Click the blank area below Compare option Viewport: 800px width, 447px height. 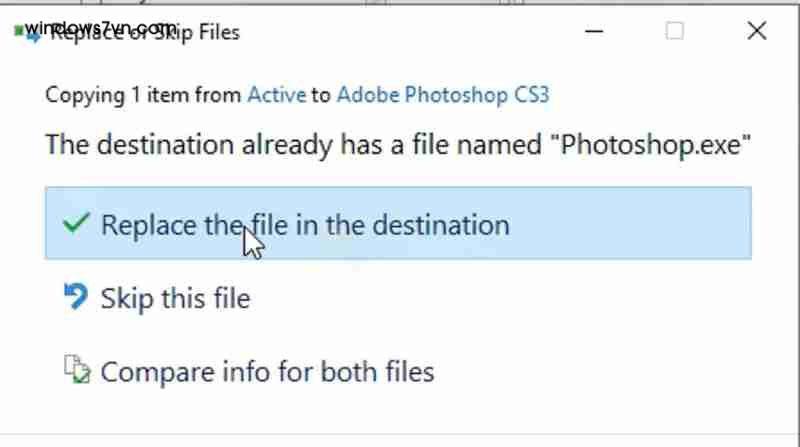point(400,420)
